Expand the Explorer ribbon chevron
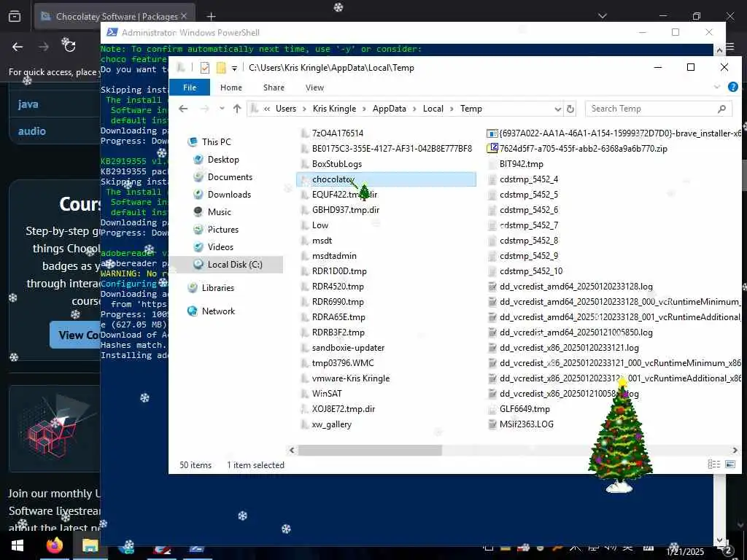 point(717,87)
